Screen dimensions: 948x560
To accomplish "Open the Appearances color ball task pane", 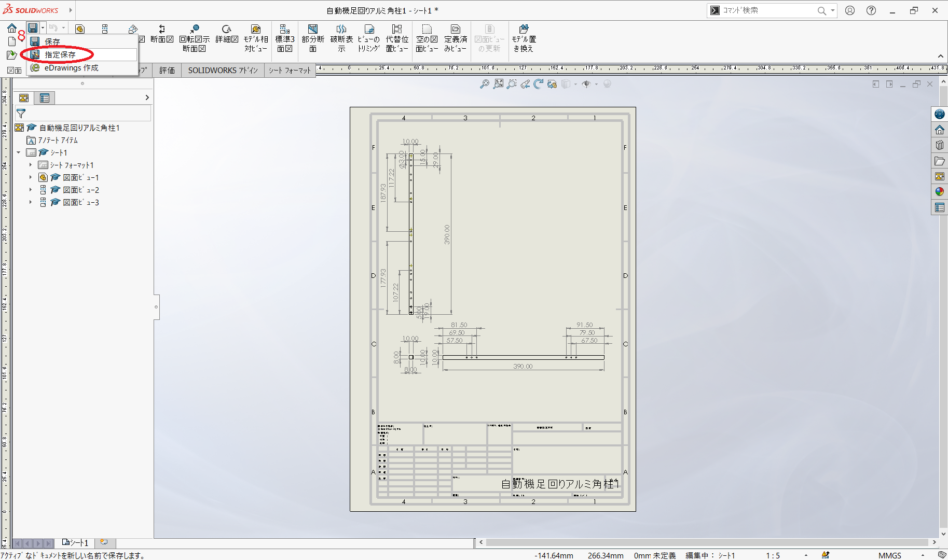I will tap(940, 192).
